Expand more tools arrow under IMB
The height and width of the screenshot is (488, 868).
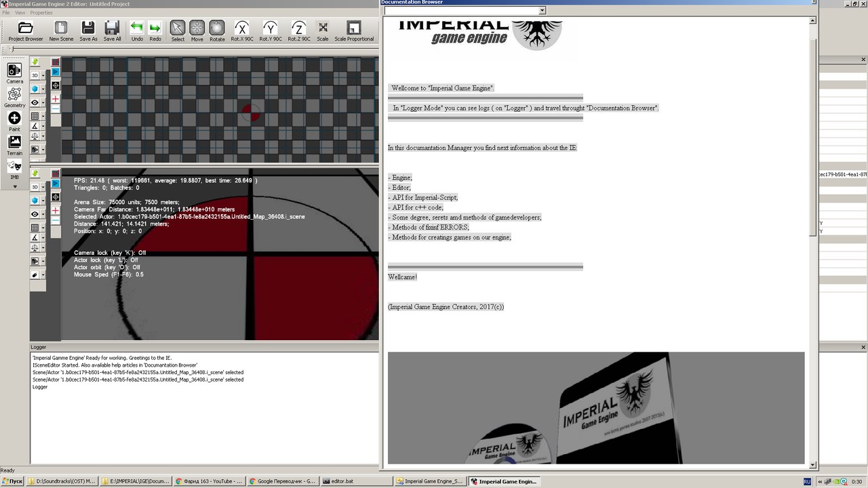point(14,186)
